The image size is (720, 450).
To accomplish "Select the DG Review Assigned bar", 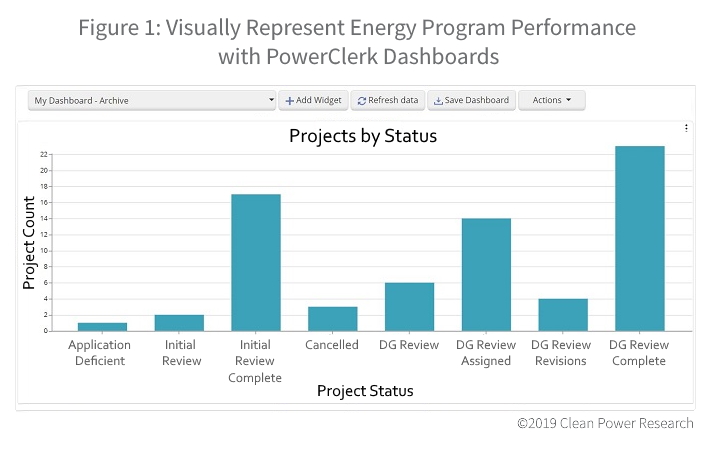I will pos(486,275).
